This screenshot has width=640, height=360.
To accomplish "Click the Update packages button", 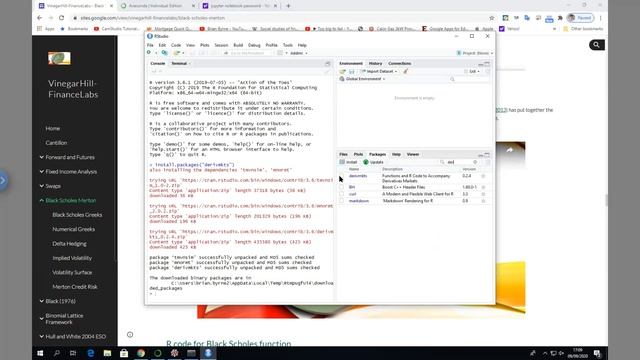I will (x=373, y=162).
